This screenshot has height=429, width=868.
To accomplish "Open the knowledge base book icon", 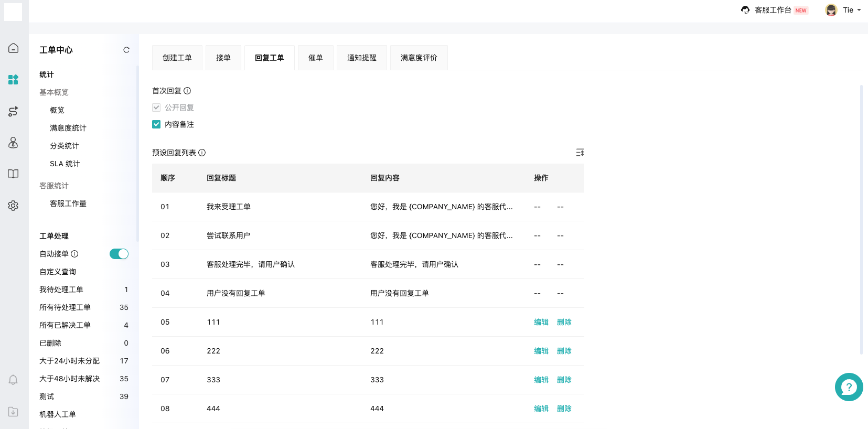I will pos(13,174).
